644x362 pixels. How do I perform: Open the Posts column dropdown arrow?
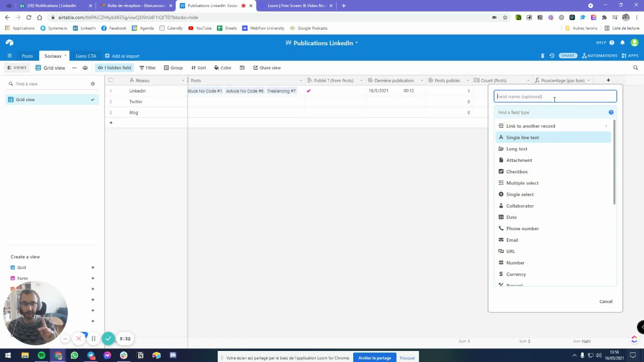[301, 80]
